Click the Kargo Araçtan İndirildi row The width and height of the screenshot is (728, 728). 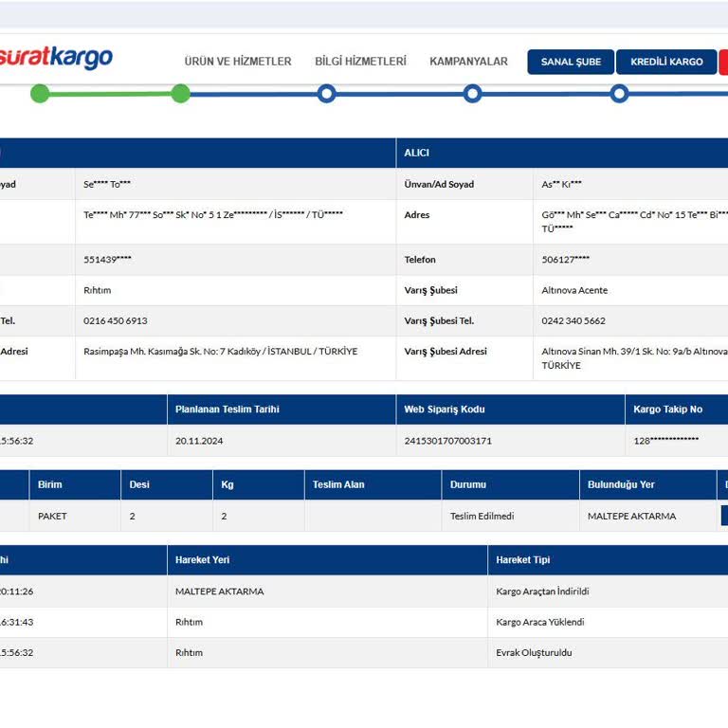click(x=364, y=591)
